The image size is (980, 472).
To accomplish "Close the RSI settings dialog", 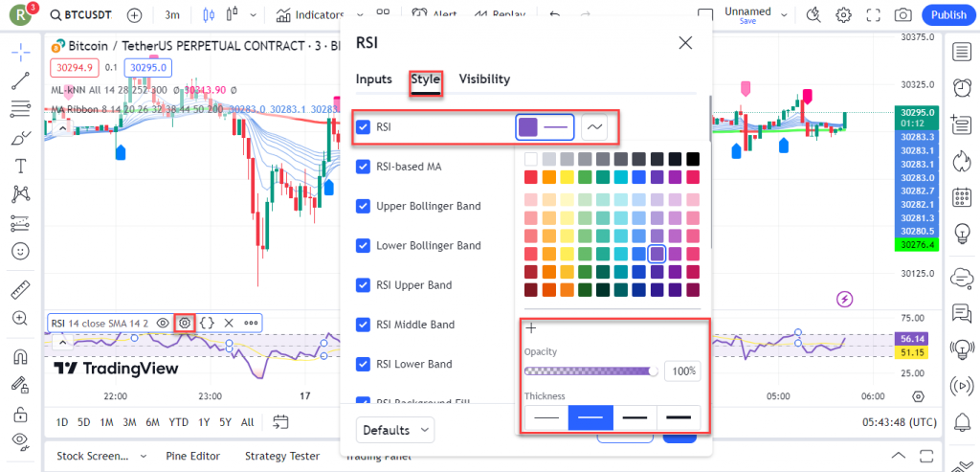I will pos(685,42).
